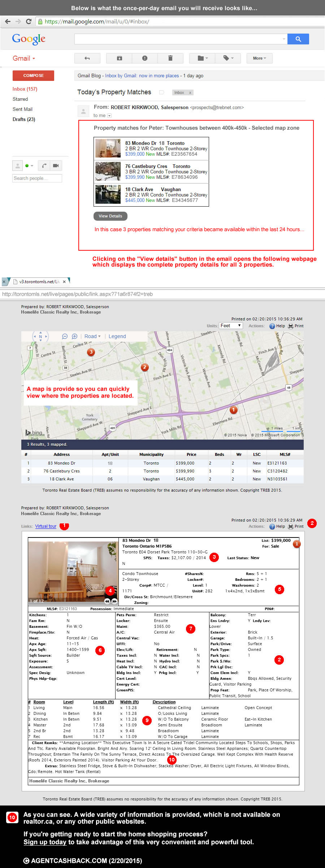Click the large staircase listing photo
This screenshot has width=325, height=868.
[73, 573]
